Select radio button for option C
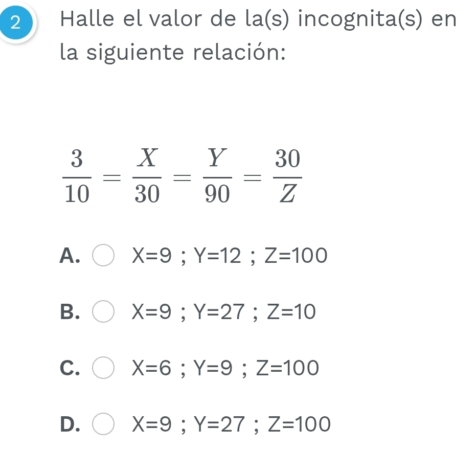The height and width of the screenshot is (451, 476). 104,369
